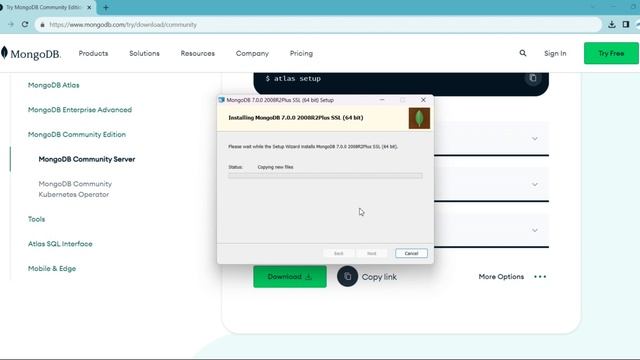Viewport: 640px width, 360px height.
Task: Click the browser reload icon
Action: (25, 24)
